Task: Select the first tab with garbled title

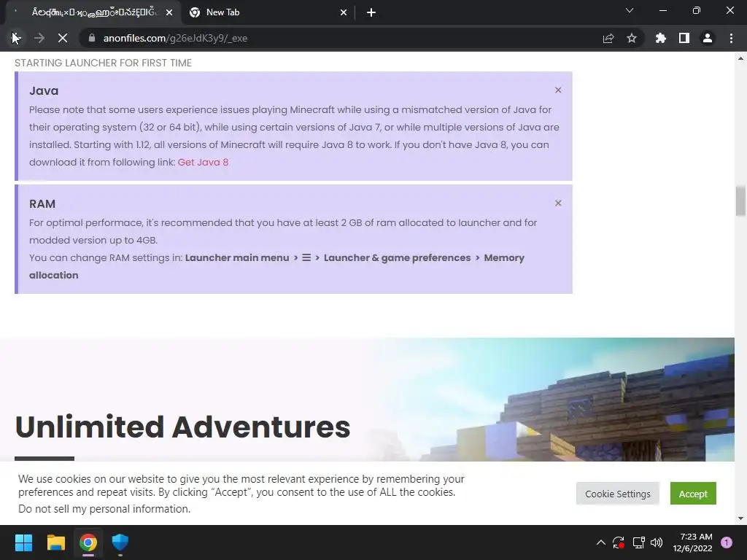Action: (x=93, y=12)
